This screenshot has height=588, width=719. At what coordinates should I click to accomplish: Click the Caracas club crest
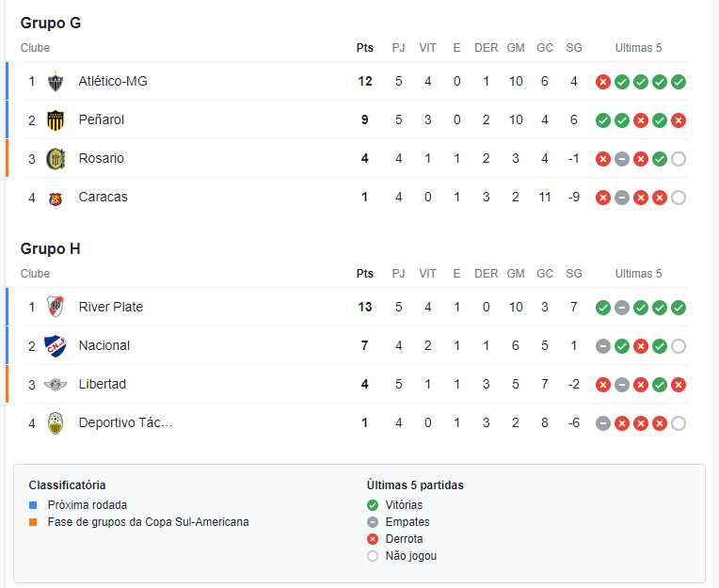(x=56, y=199)
